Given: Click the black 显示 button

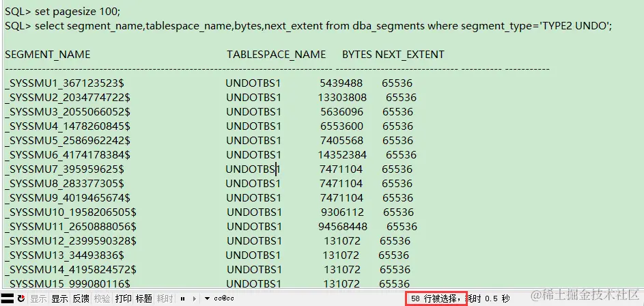Looking at the screenshot, I should point(59,298).
